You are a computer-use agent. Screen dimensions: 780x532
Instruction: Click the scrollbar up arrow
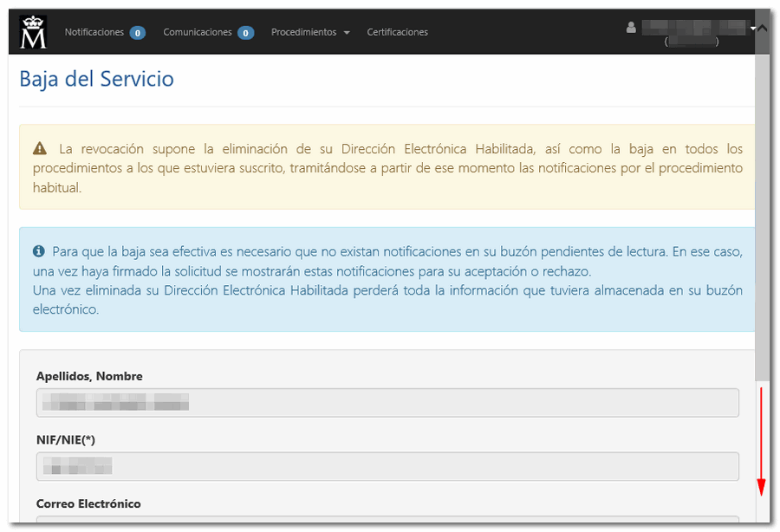(761, 27)
